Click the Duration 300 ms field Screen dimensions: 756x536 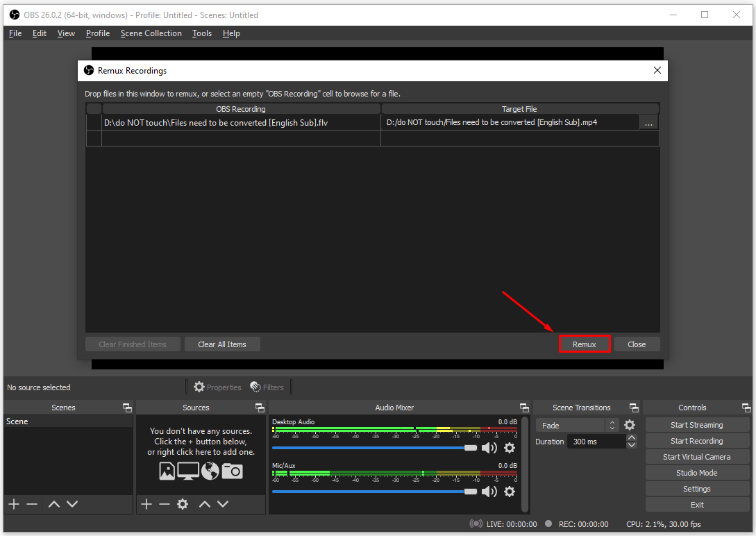597,442
